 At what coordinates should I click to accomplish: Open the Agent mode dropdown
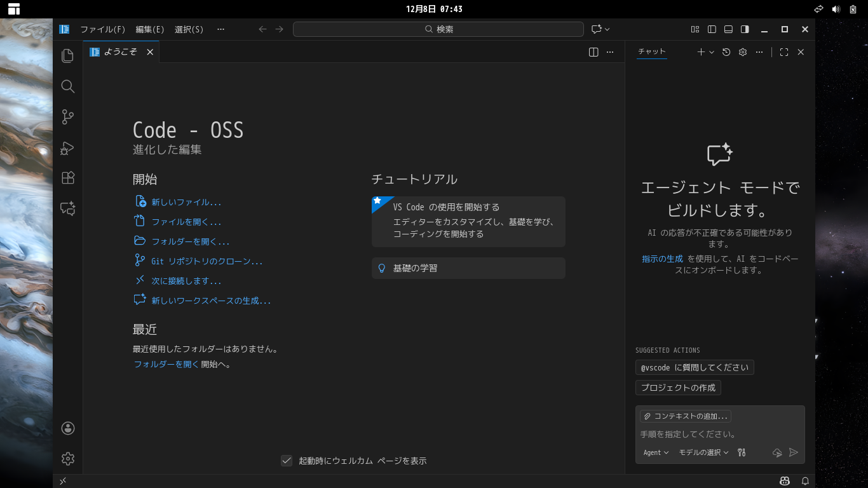coord(655,452)
